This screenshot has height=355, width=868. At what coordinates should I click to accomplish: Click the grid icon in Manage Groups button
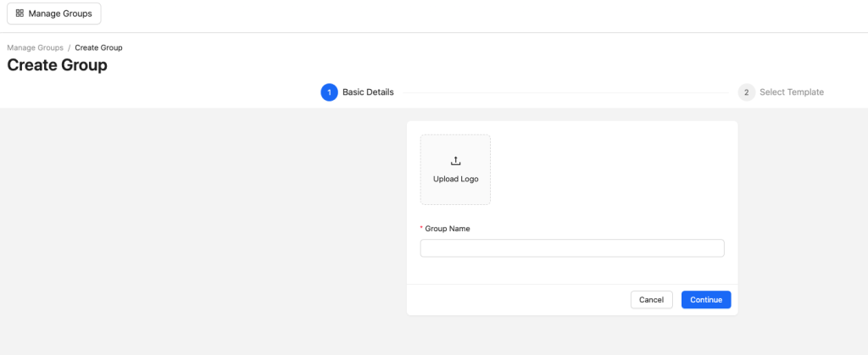19,14
